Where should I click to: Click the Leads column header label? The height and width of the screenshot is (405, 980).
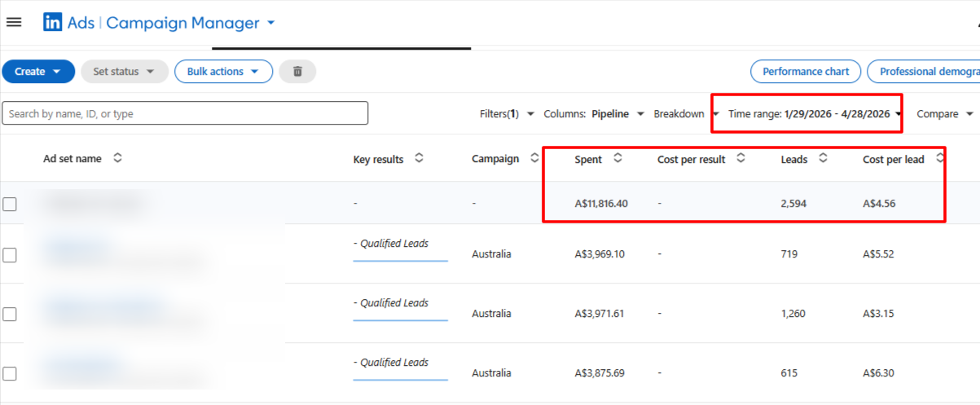click(x=794, y=159)
